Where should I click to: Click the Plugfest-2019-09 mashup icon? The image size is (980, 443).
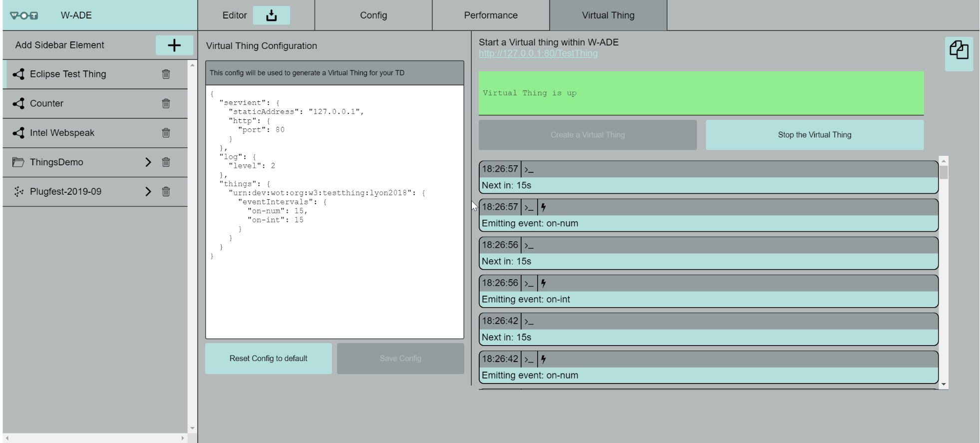click(18, 192)
